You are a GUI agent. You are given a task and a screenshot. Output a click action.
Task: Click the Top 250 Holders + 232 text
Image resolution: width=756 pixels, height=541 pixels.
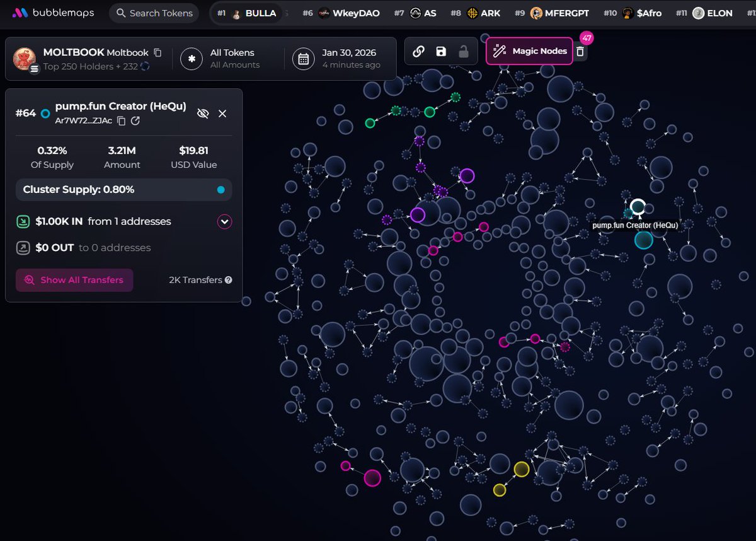pos(91,66)
